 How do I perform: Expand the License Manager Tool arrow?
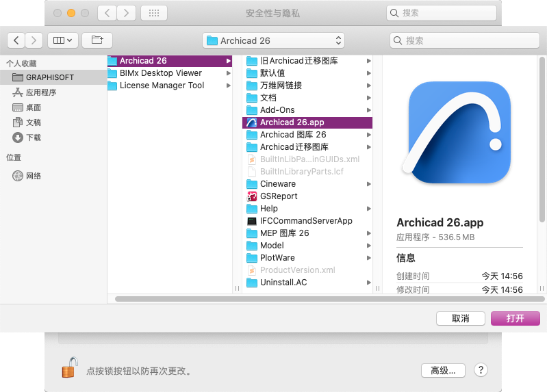coord(228,86)
